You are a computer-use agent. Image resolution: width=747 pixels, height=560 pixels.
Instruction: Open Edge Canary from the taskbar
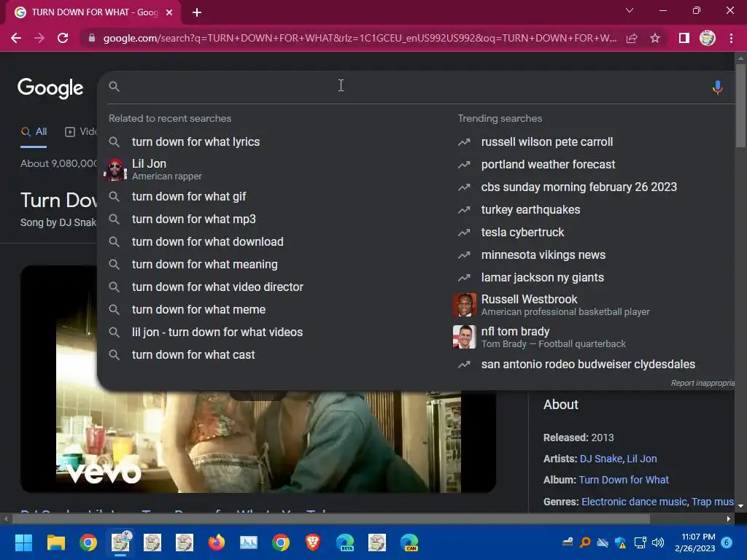[x=409, y=542]
